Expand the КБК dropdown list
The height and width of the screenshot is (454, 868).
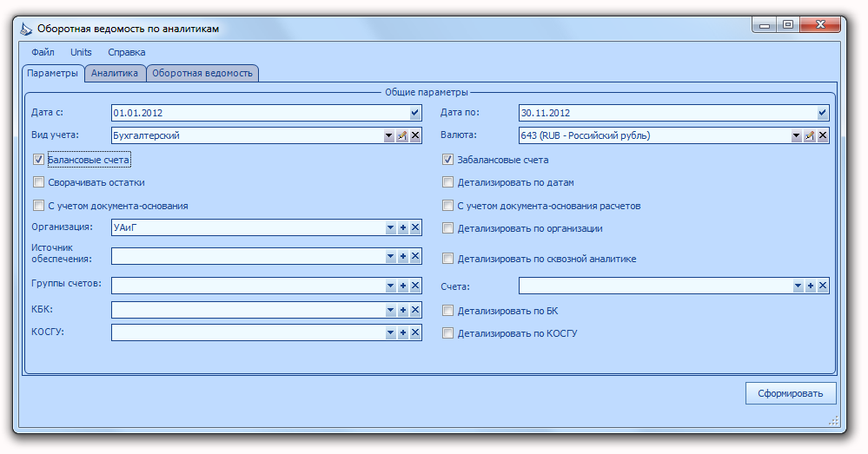[x=390, y=310]
